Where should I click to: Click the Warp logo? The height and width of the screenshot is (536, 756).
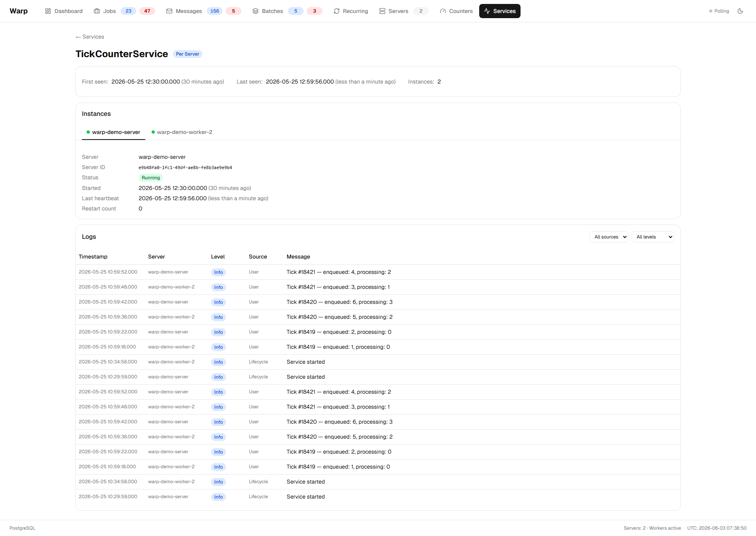[19, 11]
